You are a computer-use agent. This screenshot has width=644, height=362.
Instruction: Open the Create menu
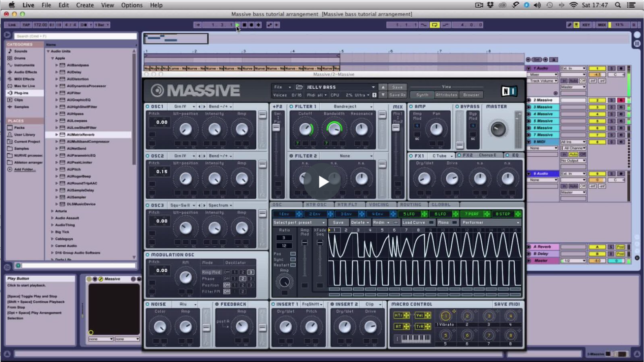[x=85, y=5]
